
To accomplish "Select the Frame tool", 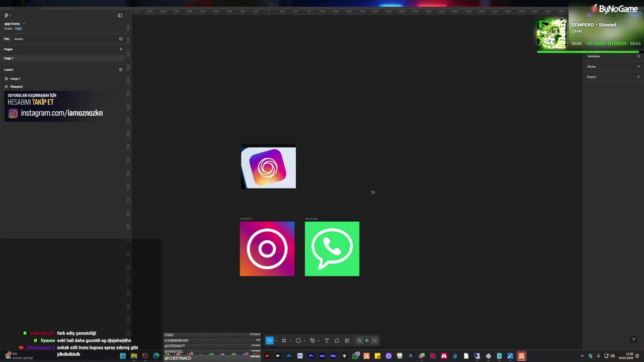I will [x=284, y=340].
